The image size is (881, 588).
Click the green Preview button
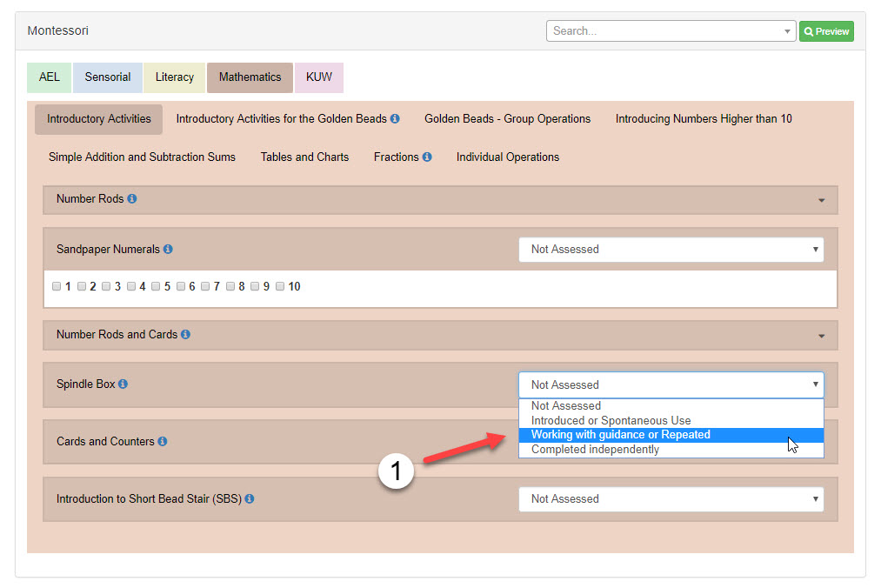pyautogui.click(x=826, y=31)
